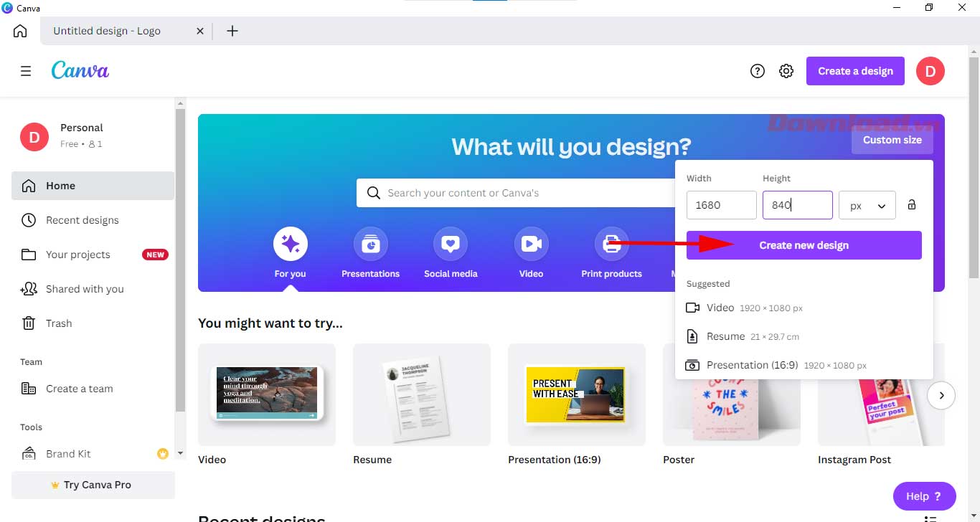Open Shared with you
This screenshot has width=980, height=522.
point(93,289)
